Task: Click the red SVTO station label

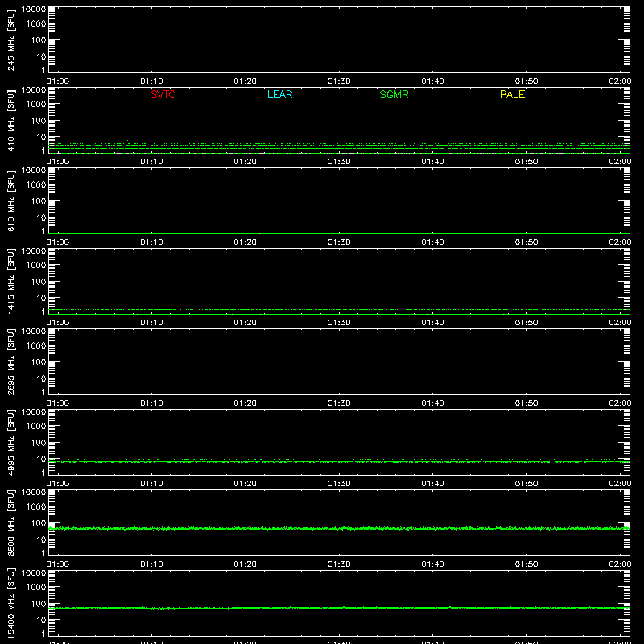Action: [x=163, y=94]
